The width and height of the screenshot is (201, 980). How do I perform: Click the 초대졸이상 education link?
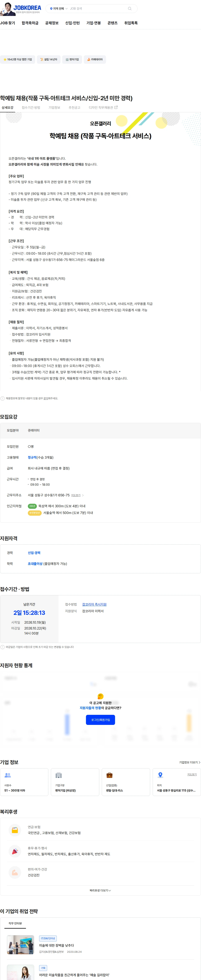pyautogui.click(x=35, y=563)
